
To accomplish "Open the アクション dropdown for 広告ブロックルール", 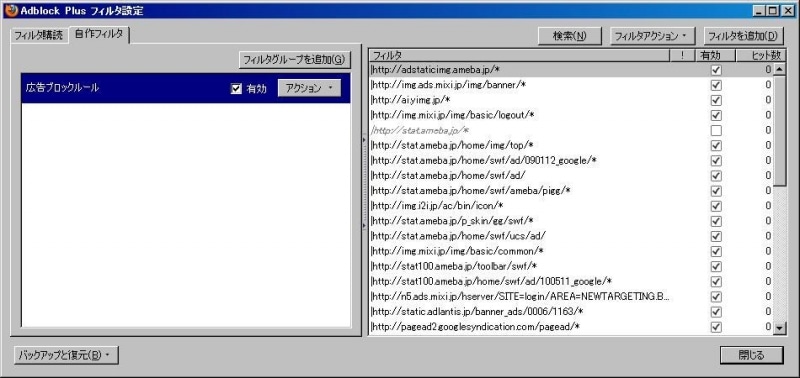I will pos(309,88).
